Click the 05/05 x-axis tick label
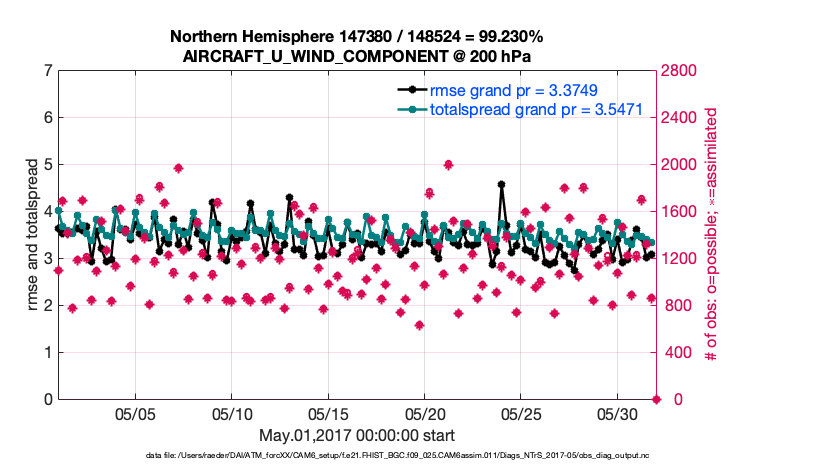Viewport: 830px width, 470px height. (134, 414)
